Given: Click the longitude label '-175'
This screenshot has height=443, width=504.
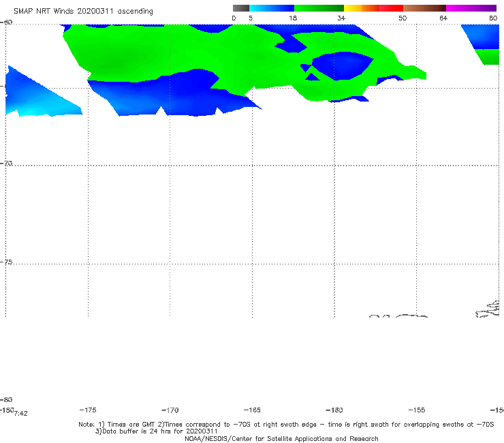Looking at the screenshot, I should 88,410.
